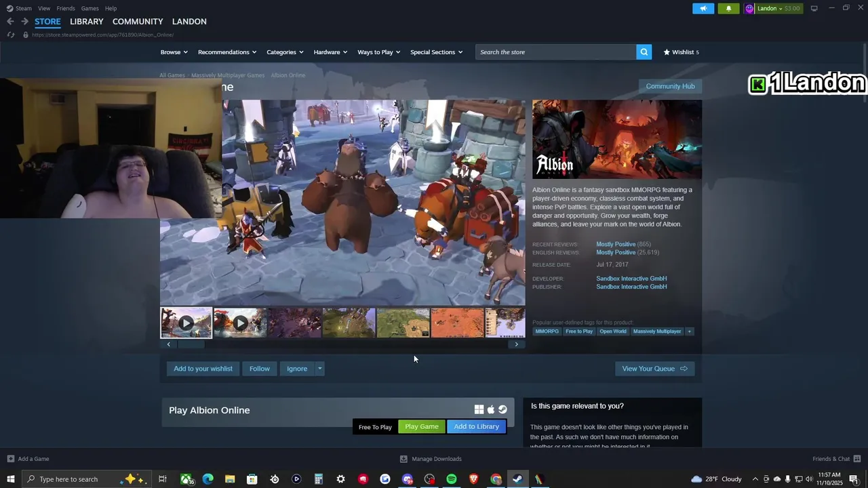Open the LANDON profile tab
This screenshot has height=488, width=868.
pyautogui.click(x=189, y=22)
